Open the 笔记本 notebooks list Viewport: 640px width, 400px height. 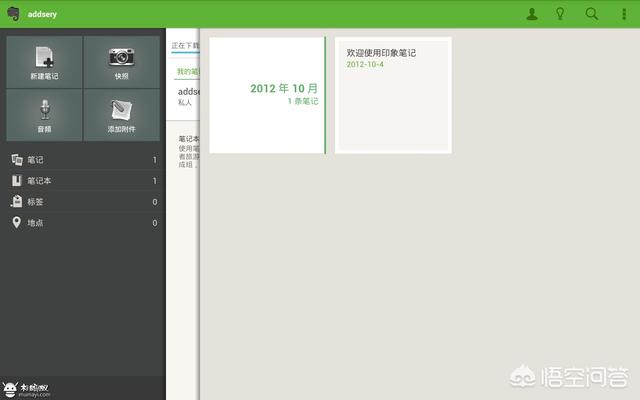[83, 180]
